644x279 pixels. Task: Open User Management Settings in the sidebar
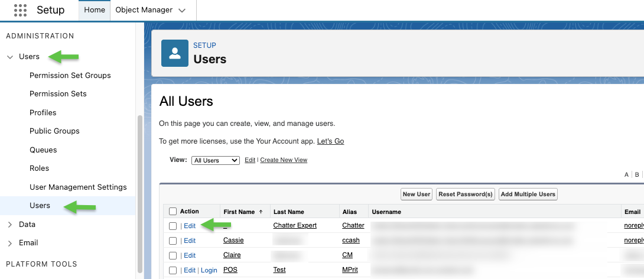tap(78, 187)
